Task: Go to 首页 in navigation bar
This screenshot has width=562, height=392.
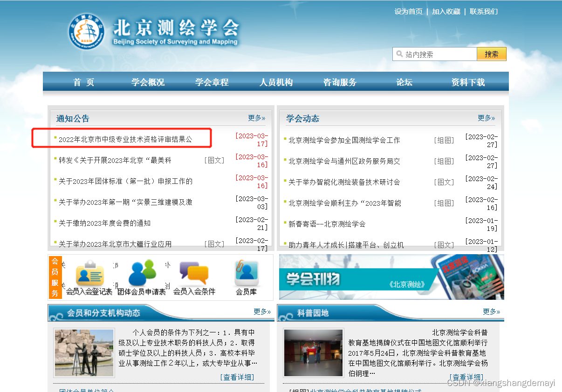Action: tap(84, 82)
